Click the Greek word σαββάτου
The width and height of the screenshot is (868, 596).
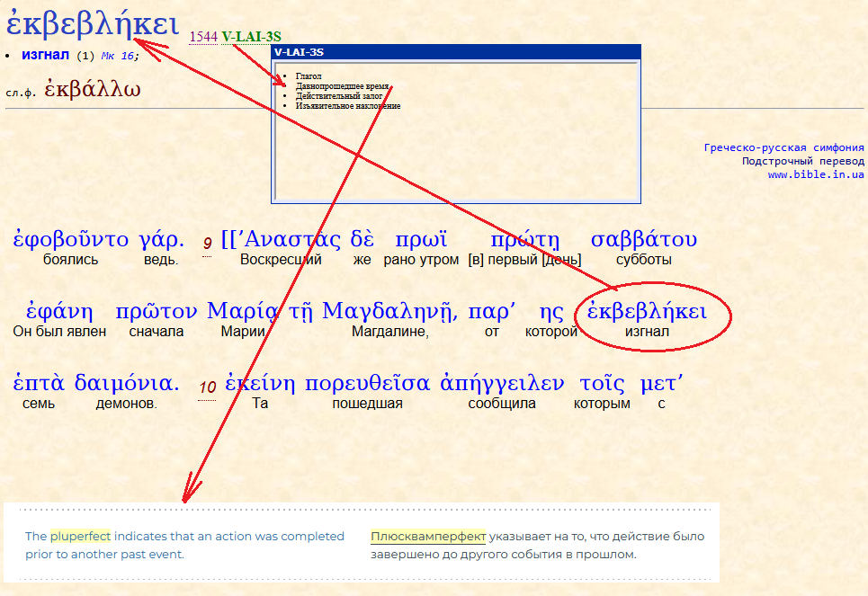pyautogui.click(x=643, y=239)
